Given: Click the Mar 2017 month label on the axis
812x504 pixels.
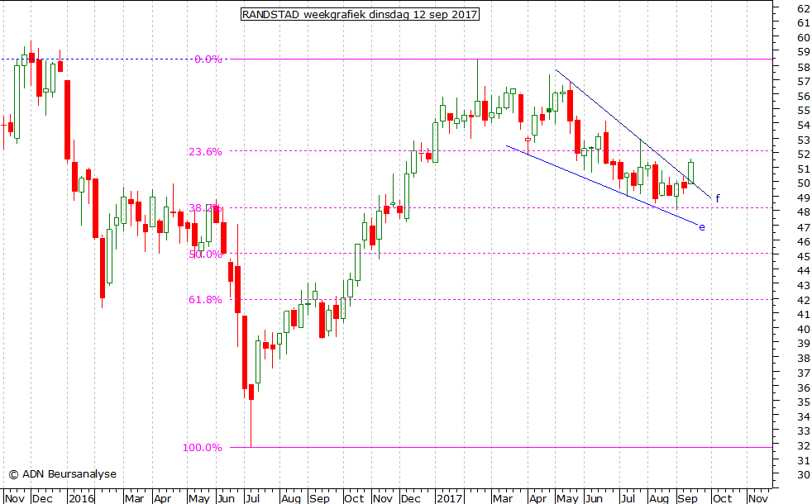Looking at the screenshot, I should [x=502, y=498].
